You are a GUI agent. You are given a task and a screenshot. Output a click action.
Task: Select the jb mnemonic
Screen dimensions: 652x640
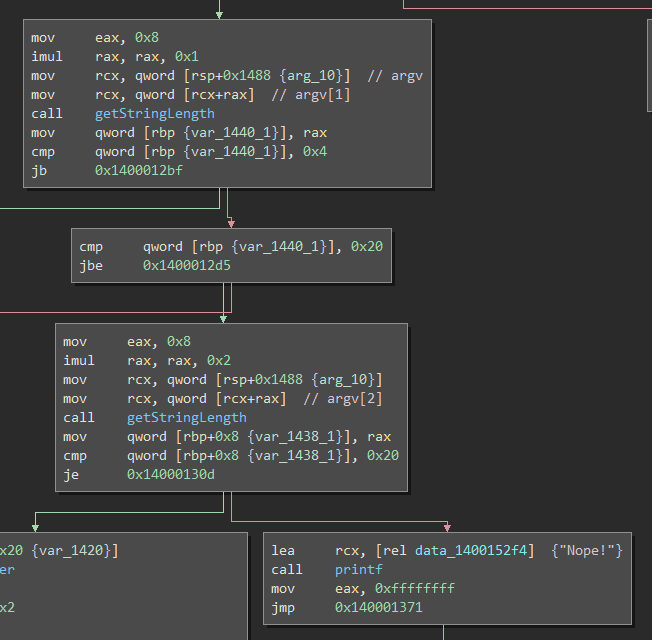coord(39,170)
